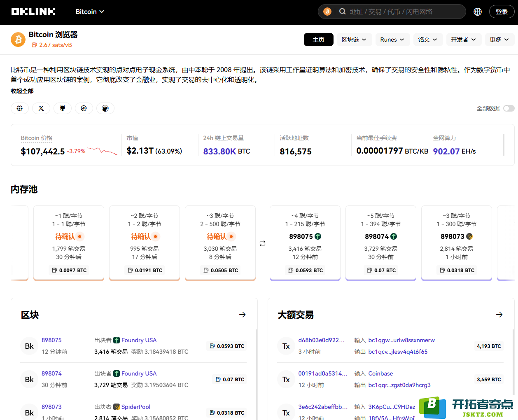
Task: Click Foundry USA miner of block 898074
Action: [x=139, y=373]
